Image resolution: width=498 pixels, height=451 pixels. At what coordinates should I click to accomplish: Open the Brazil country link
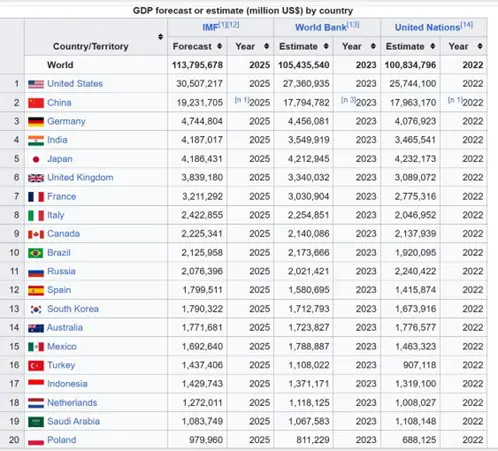[59, 253]
